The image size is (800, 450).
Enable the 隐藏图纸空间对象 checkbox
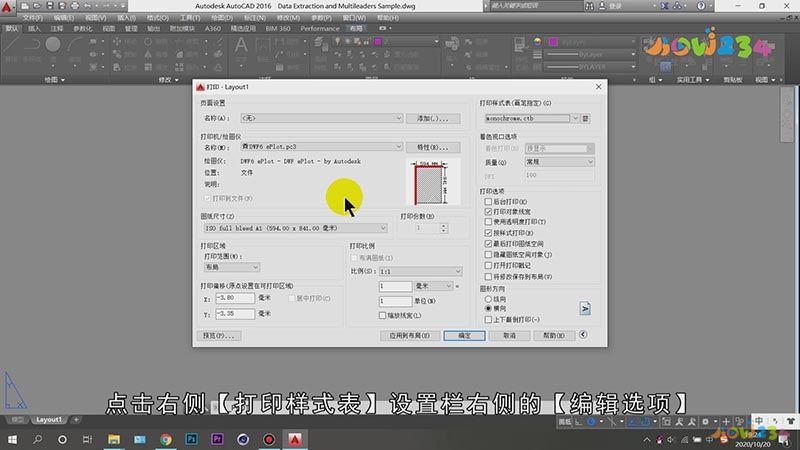488,254
